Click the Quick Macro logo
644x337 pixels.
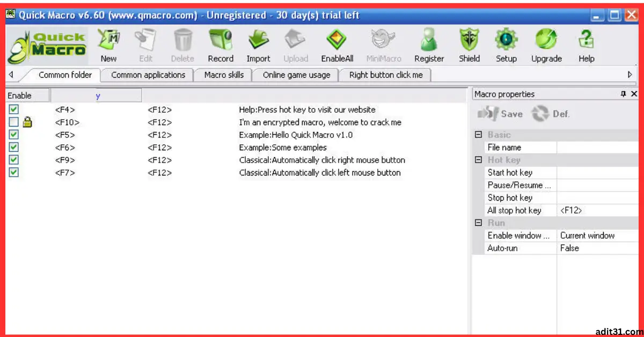(x=47, y=46)
